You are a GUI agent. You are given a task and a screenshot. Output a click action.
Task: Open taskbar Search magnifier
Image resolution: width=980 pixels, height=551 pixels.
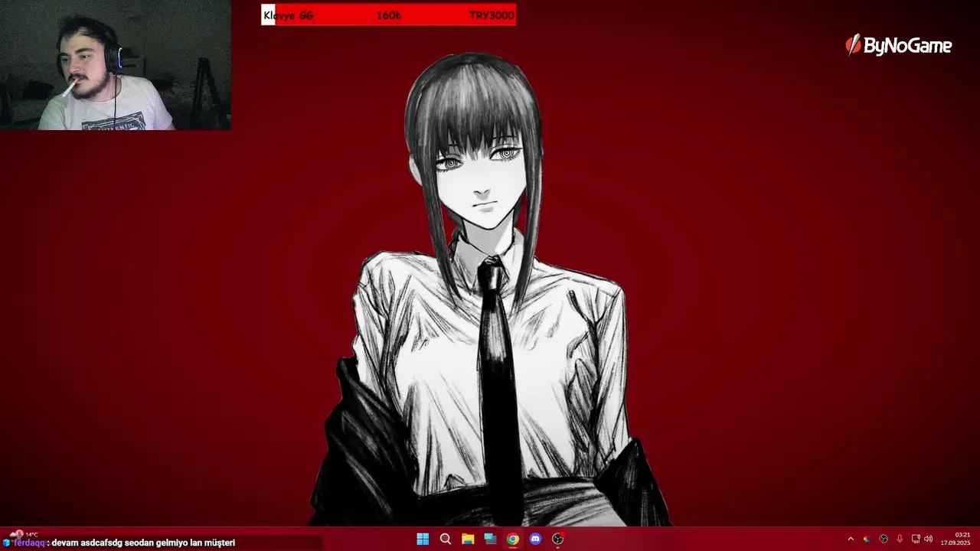(445, 539)
